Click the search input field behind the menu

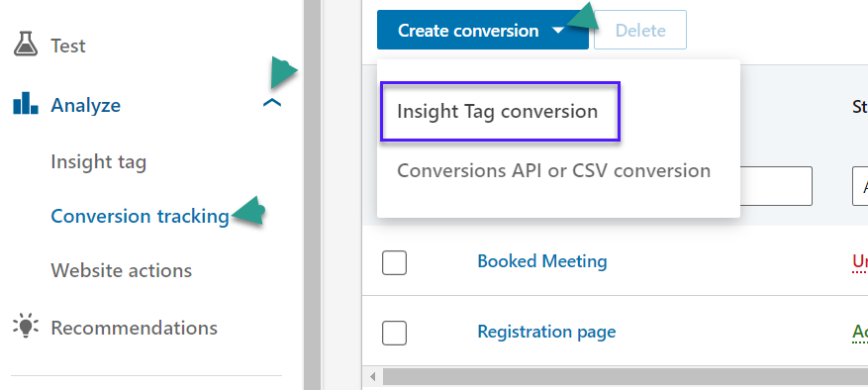pos(776,186)
